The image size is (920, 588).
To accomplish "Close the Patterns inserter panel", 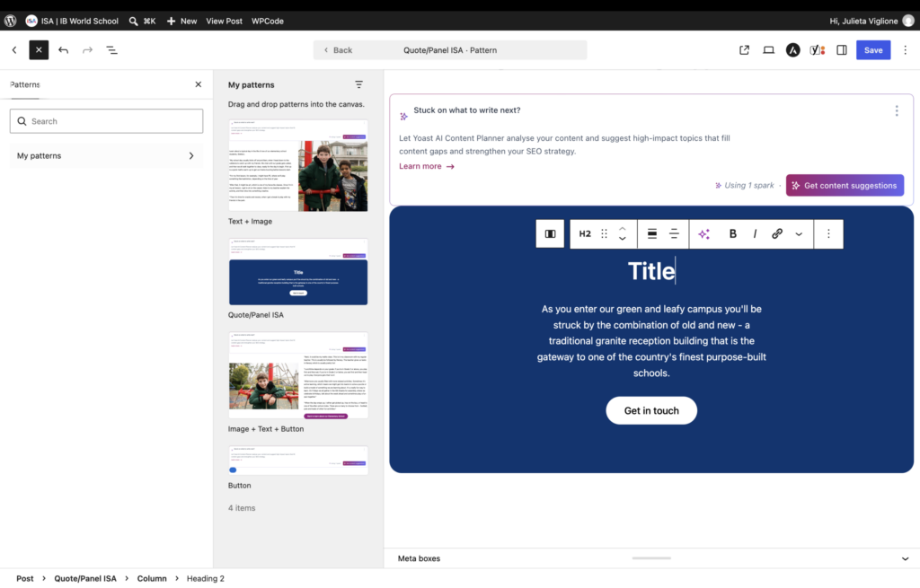I will click(199, 84).
